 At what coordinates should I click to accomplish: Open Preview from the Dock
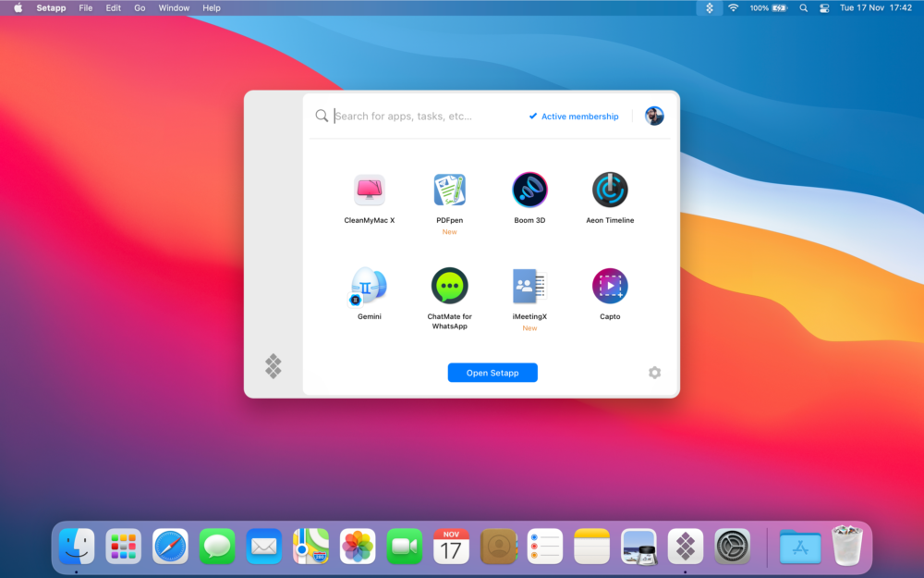[x=638, y=547]
